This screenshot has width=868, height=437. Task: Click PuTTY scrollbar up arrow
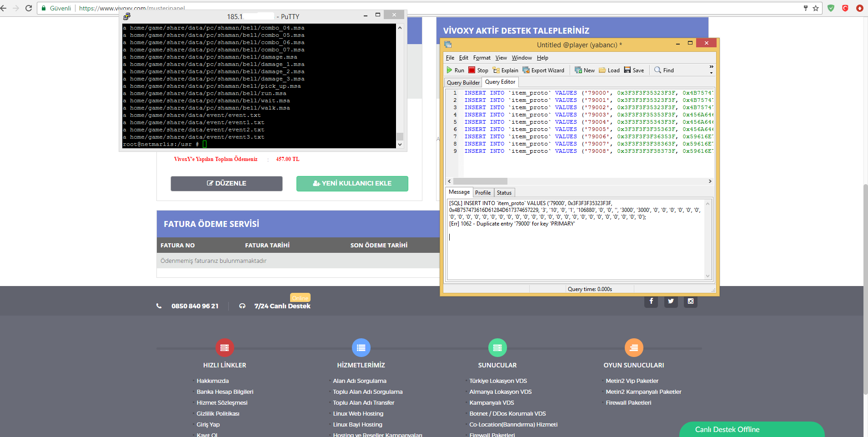[x=400, y=28]
